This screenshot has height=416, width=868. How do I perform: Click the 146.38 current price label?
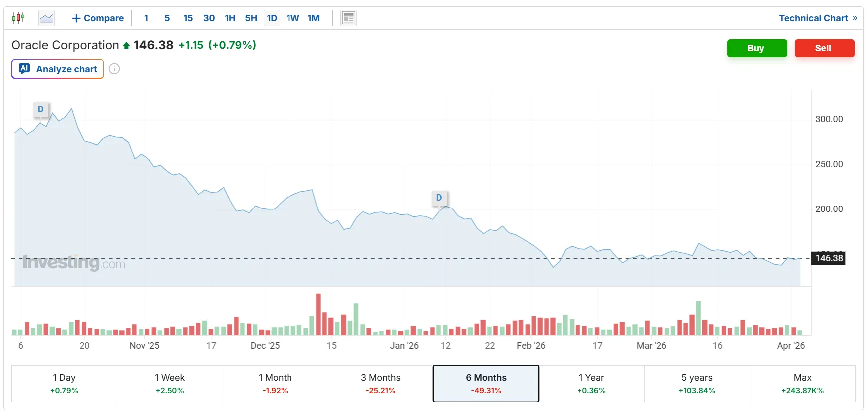(829, 258)
